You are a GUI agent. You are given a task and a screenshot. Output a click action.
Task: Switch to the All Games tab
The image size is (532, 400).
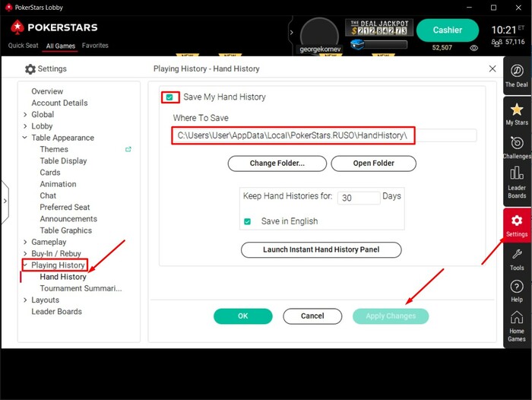[60, 46]
